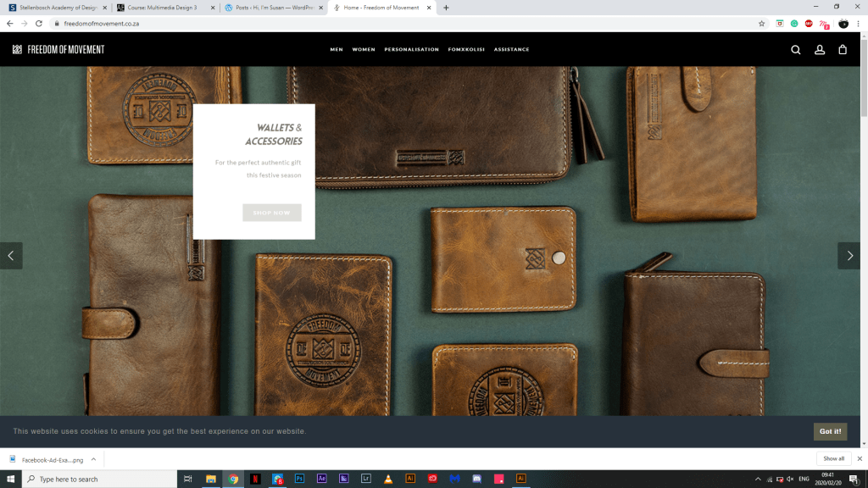868x488 pixels.
Task: Go to next slide with right arrow
Action: tap(849, 256)
